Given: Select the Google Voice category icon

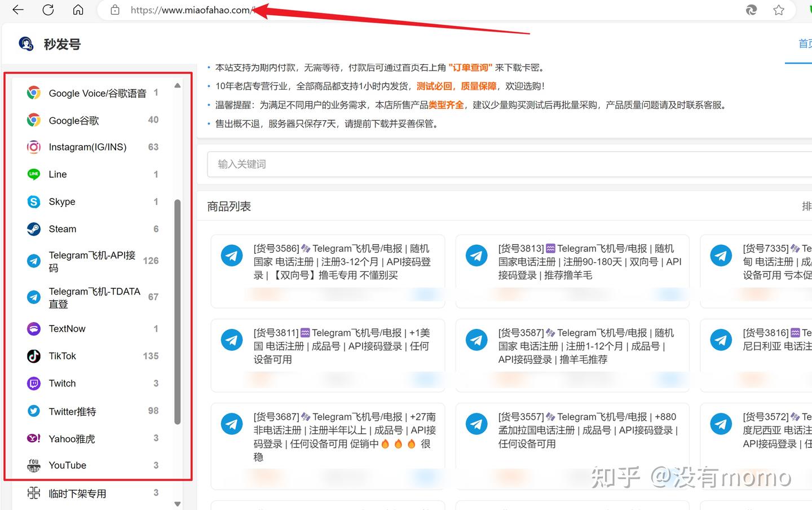Looking at the screenshot, I should click(33, 93).
